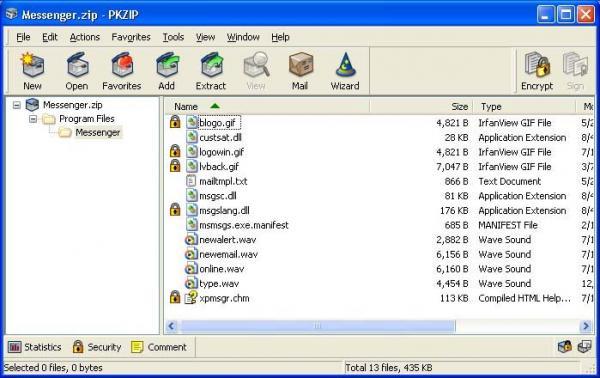Screen dimensions: 600x378
Task: Click the horizontal scrollbar right arrow
Action: pyautogui.click(x=586, y=326)
